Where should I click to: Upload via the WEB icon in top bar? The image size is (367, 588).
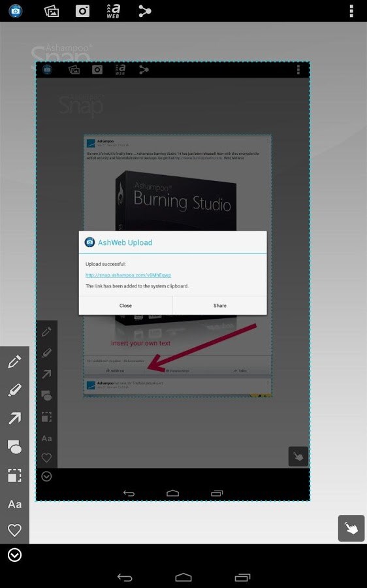pyautogui.click(x=113, y=11)
